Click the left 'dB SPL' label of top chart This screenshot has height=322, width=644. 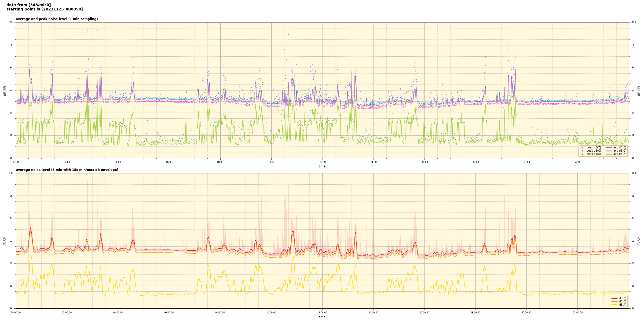pos(5,90)
